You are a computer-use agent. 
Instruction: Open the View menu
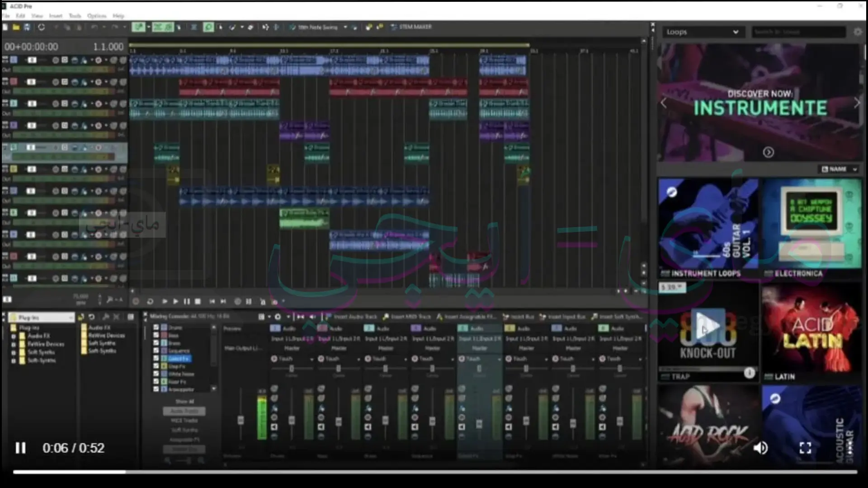tap(37, 16)
